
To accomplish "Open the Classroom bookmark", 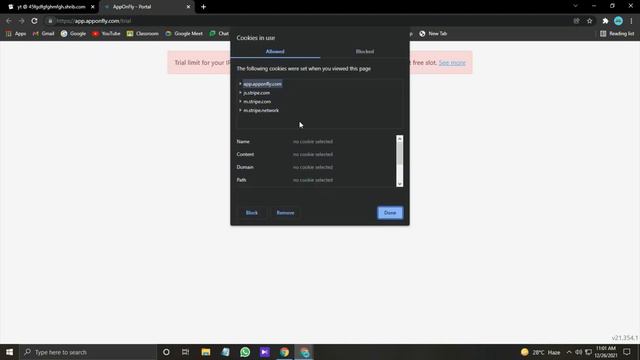I will 142,33.
